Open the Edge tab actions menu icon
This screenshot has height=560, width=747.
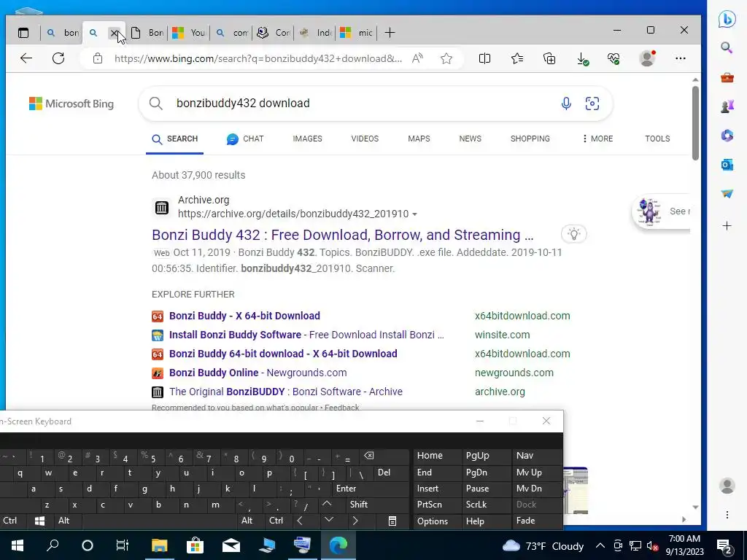tap(23, 33)
